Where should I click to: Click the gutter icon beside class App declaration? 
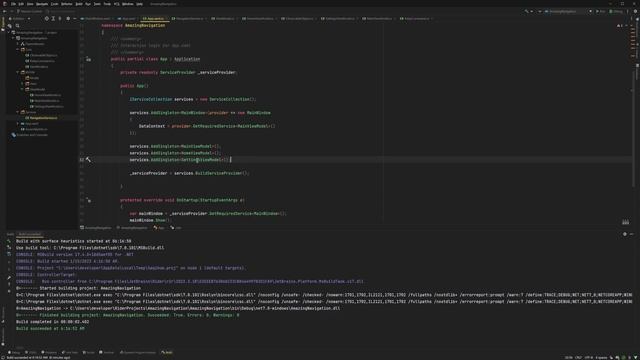point(88,59)
